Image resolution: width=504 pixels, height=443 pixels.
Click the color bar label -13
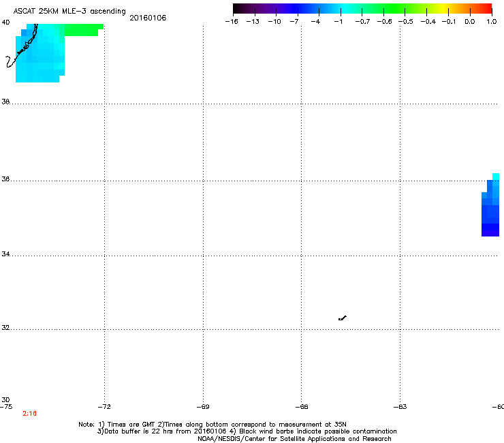click(253, 22)
